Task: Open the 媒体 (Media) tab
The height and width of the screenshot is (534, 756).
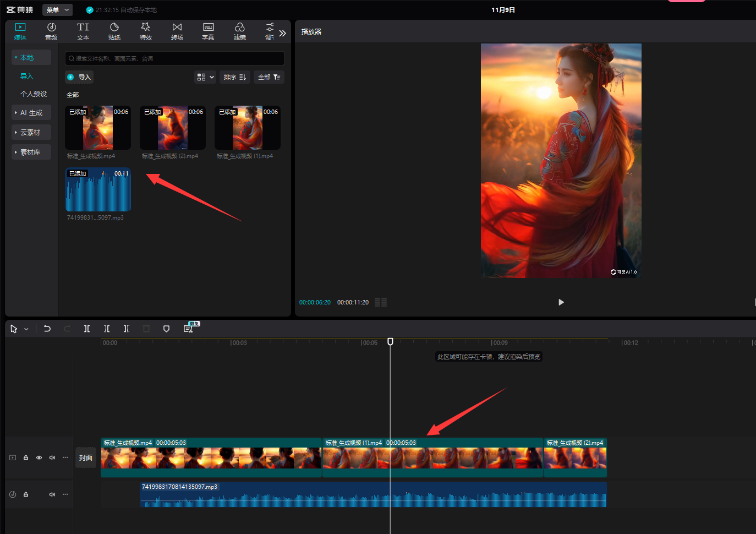Action: click(x=20, y=31)
